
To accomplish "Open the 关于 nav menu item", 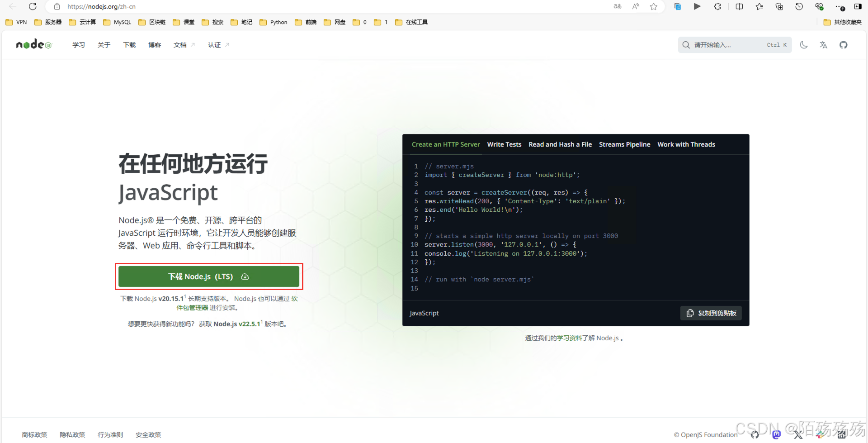I will [x=104, y=45].
